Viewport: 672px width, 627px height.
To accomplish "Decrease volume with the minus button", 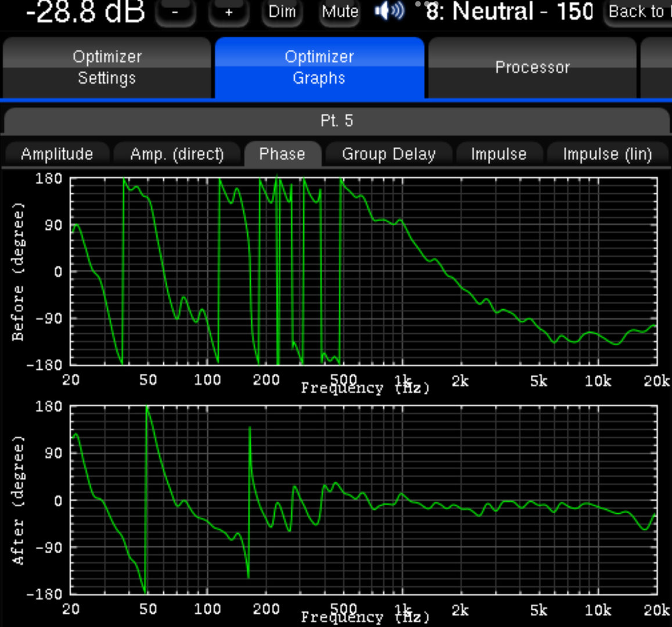I will (175, 13).
